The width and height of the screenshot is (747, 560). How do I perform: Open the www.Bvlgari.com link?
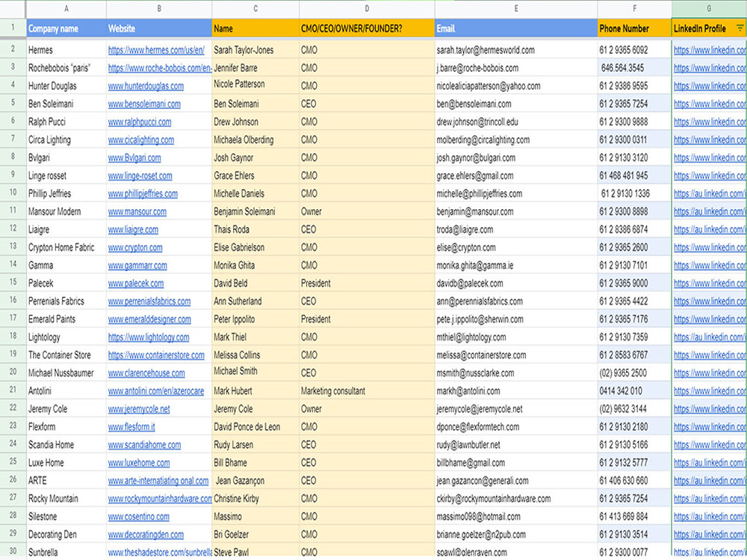tap(134, 158)
